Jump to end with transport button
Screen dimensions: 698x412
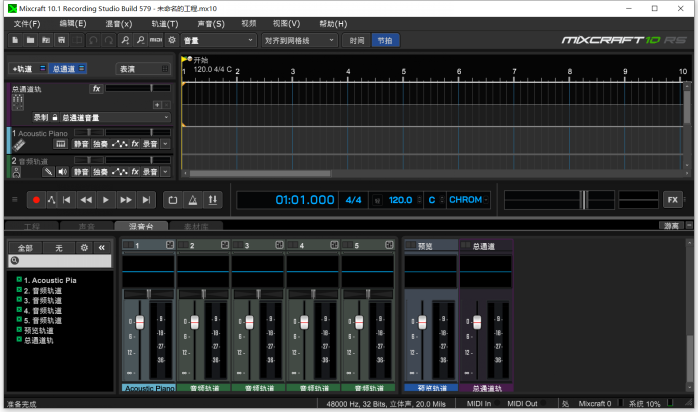[146, 200]
